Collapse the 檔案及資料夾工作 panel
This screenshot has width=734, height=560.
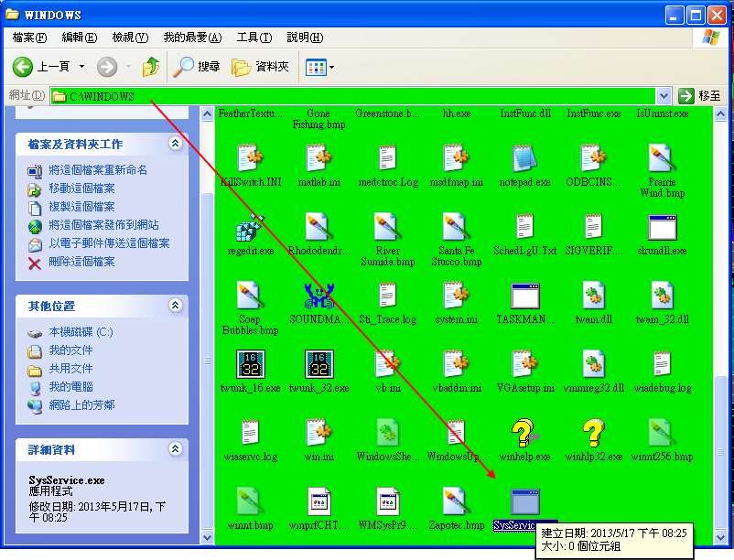[175, 143]
